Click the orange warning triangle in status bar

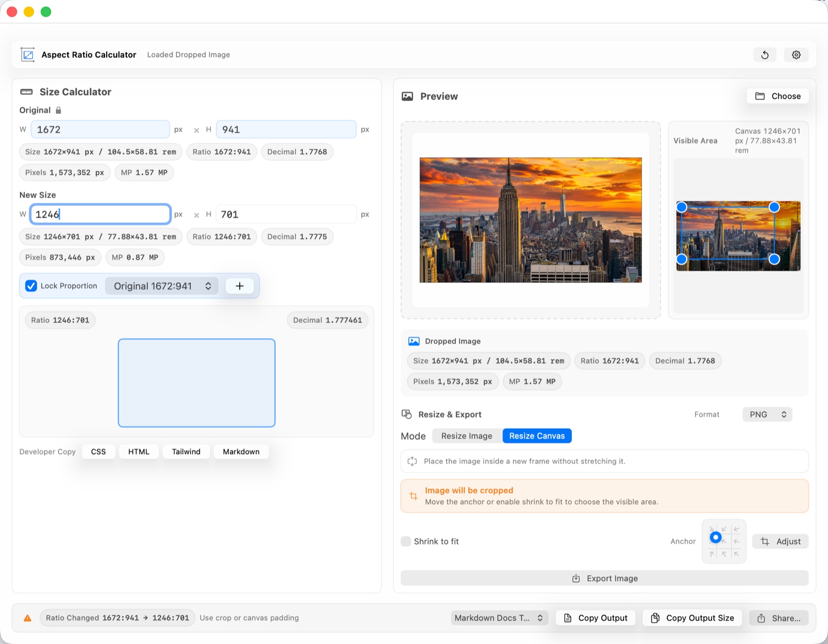pos(28,618)
